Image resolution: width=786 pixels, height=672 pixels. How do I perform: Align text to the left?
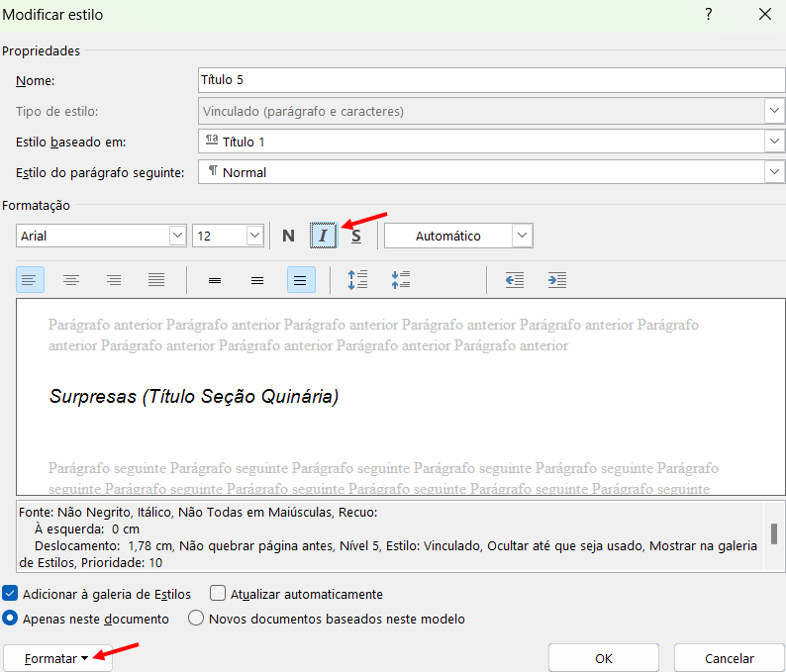30,280
